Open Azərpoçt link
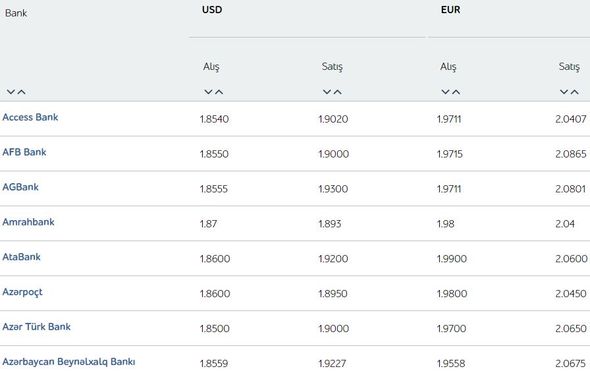This screenshot has height=371, width=590. click(23, 292)
